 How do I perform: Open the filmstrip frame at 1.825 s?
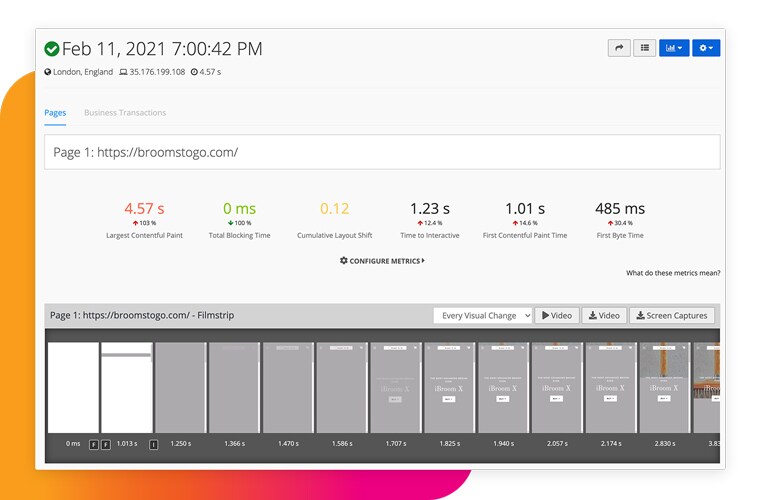click(x=450, y=388)
